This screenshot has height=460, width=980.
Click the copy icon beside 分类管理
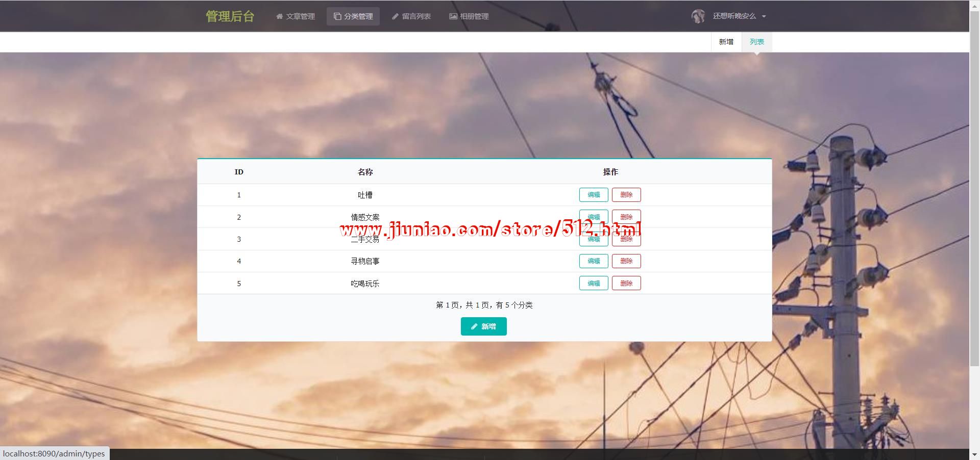point(337,16)
